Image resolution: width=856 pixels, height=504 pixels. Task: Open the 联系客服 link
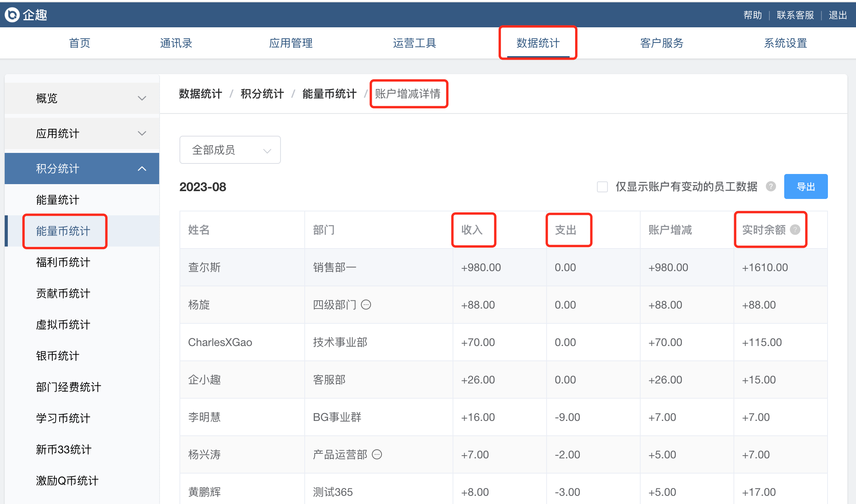pos(795,15)
